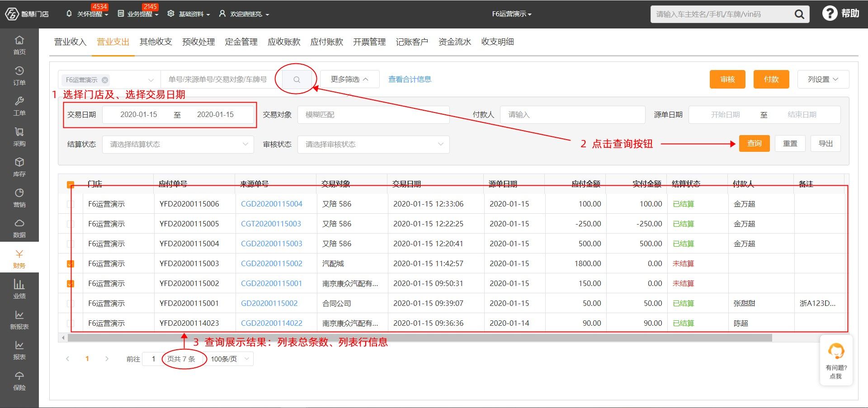Image resolution: width=868 pixels, height=408 pixels.
Task: Open the 查看合计信息 link
Action: pos(410,80)
